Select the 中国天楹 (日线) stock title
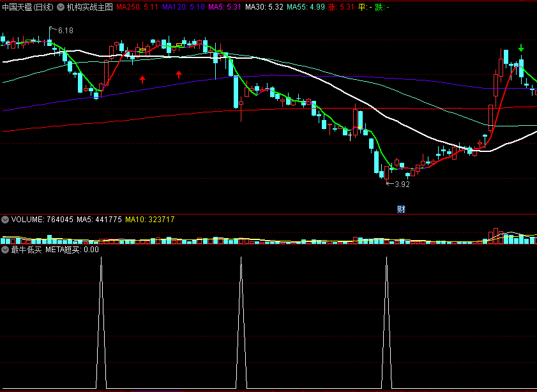The image size is (537, 392). [x=27, y=7]
